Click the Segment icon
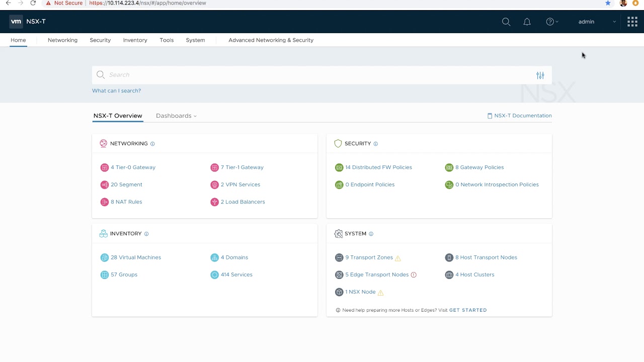The width and height of the screenshot is (644, 362). (105, 185)
